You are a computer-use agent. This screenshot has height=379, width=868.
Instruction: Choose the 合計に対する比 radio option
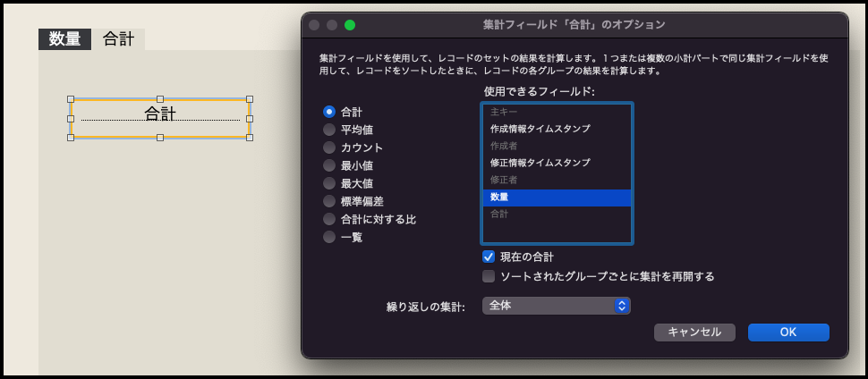pyautogui.click(x=329, y=219)
